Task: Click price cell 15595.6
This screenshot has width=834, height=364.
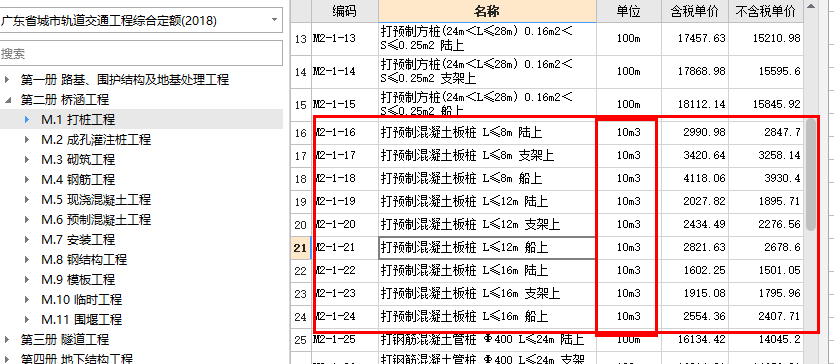Action: 766,72
